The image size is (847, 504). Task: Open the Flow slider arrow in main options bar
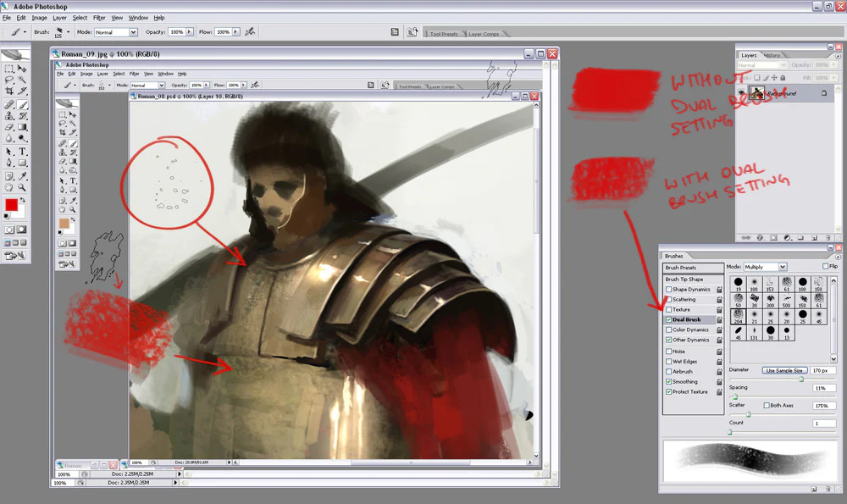pos(235,32)
